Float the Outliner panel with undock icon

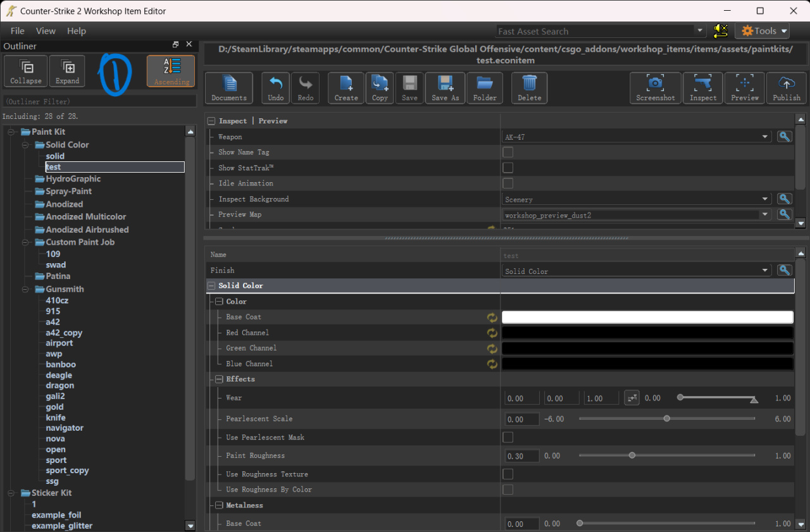pos(175,45)
